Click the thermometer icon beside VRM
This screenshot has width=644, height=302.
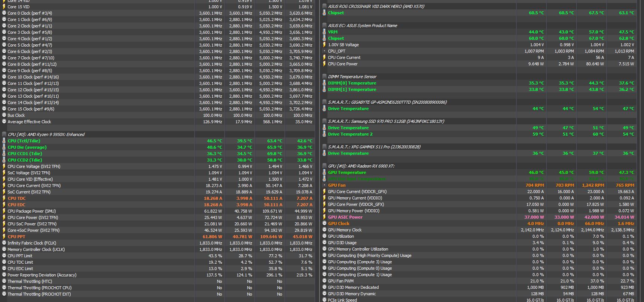coord(324,32)
